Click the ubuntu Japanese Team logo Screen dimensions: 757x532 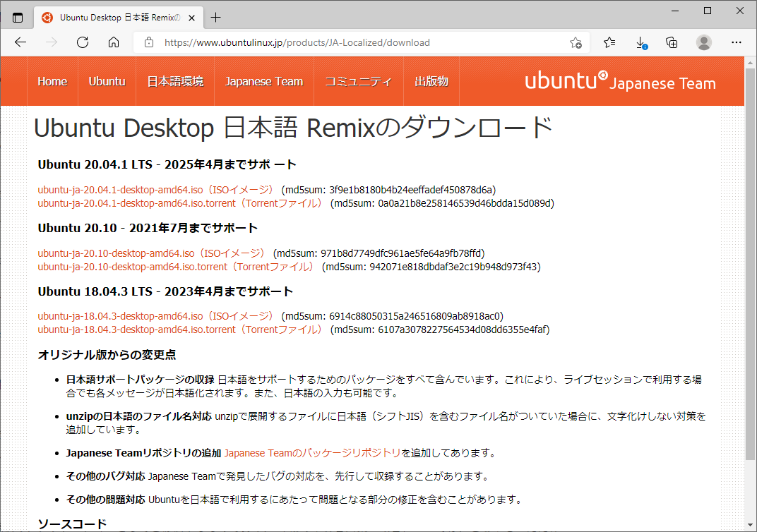coord(621,81)
